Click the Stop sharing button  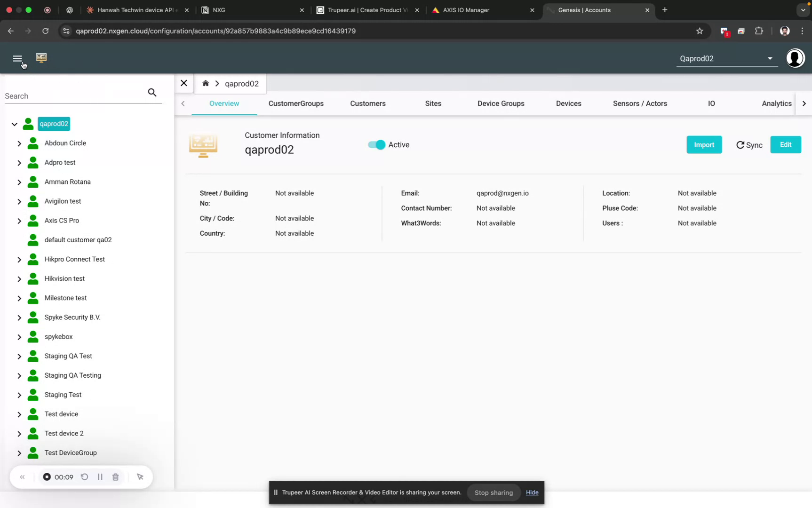493,492
